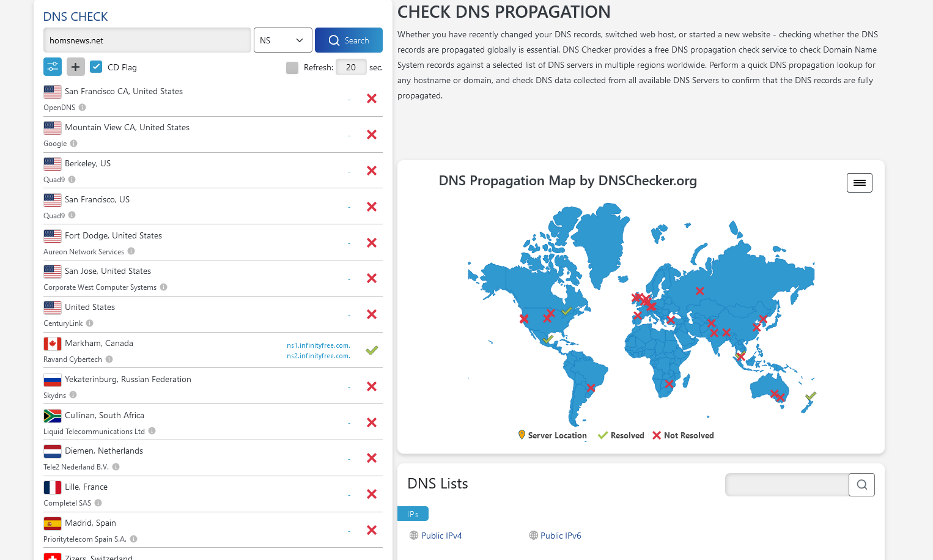Click info icon beside Tele2 Nederland B.V.
The image size is (933, 560).
pyautogui.click(x=116, y=466)
